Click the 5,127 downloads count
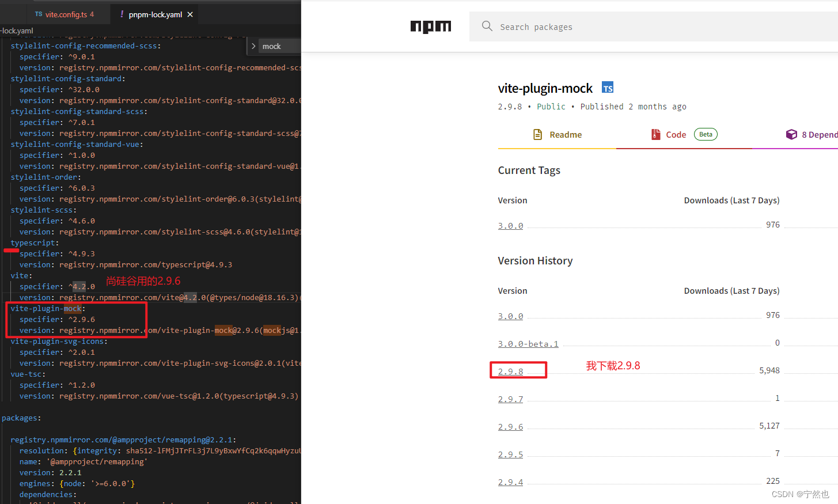 [x=769, y=426]
